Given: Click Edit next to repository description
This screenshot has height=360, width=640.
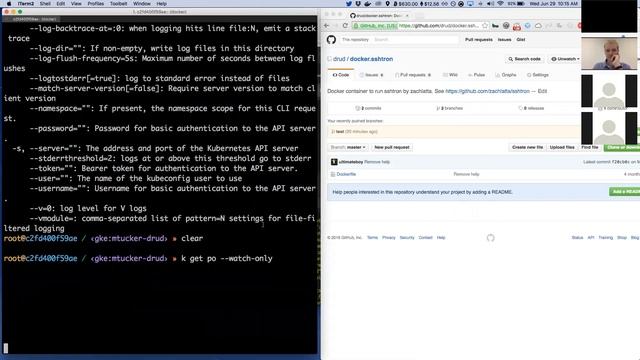Looking at the screenshot, I should click(x=542, y=91).
